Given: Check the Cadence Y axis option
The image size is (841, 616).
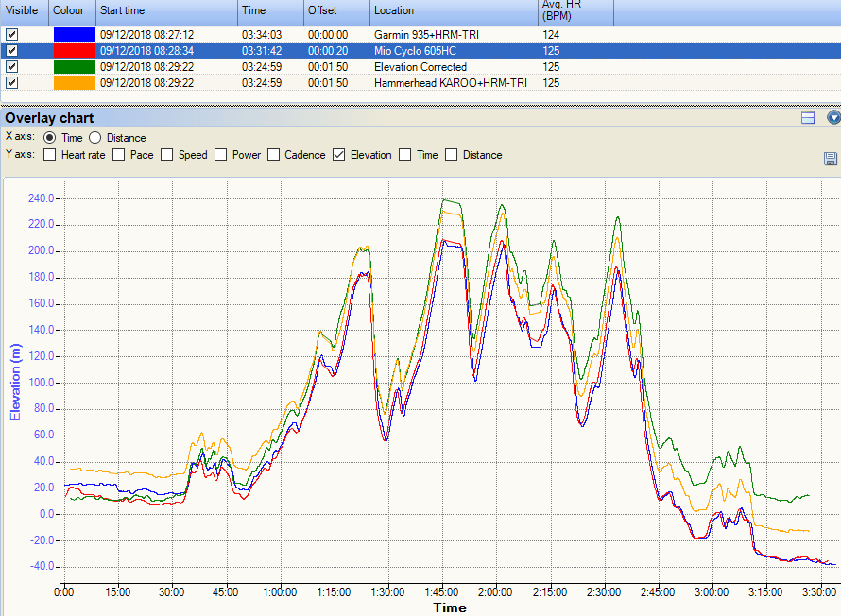Looking at the screenshot, I should [x=274, y=155].
